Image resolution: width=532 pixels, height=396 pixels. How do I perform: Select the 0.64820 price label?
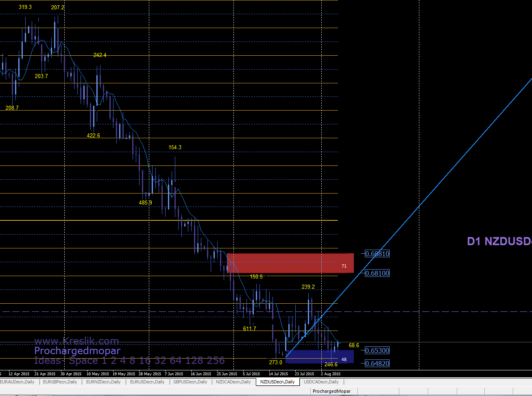point(377,363)
